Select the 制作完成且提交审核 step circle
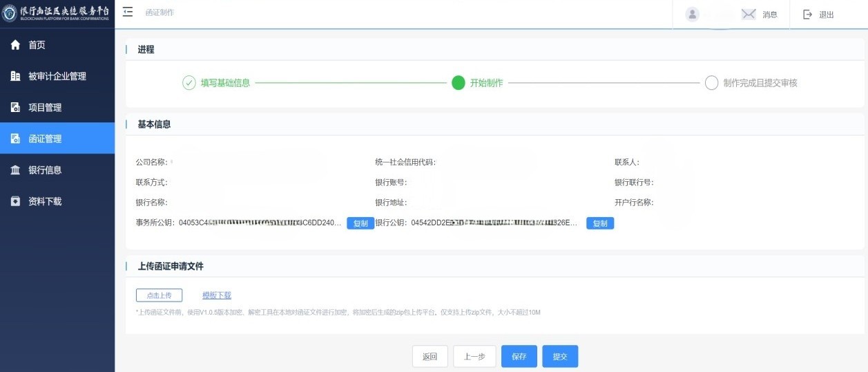 [711, 83]
